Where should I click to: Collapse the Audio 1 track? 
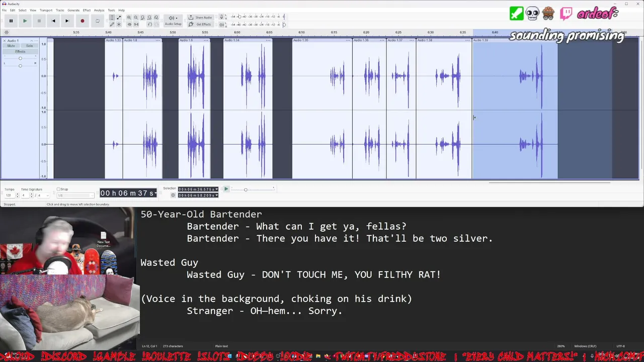[x=31, y=41]
